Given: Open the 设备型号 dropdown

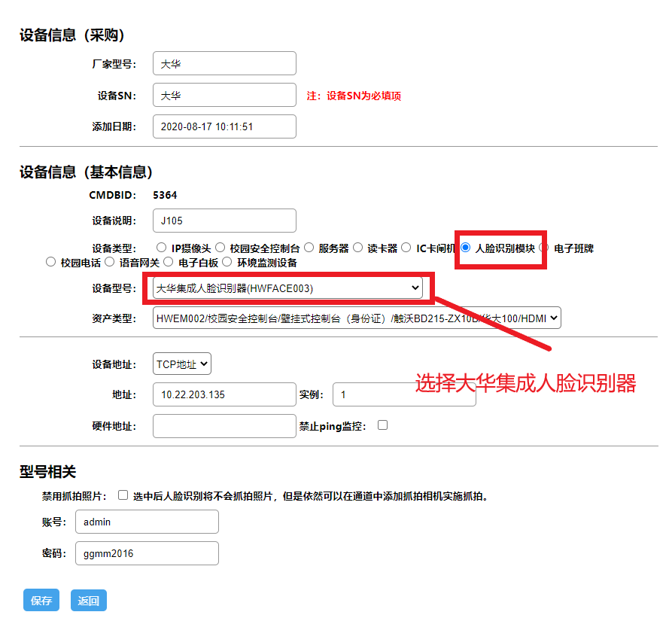Looking at the screenshot, I should (287, 288).
